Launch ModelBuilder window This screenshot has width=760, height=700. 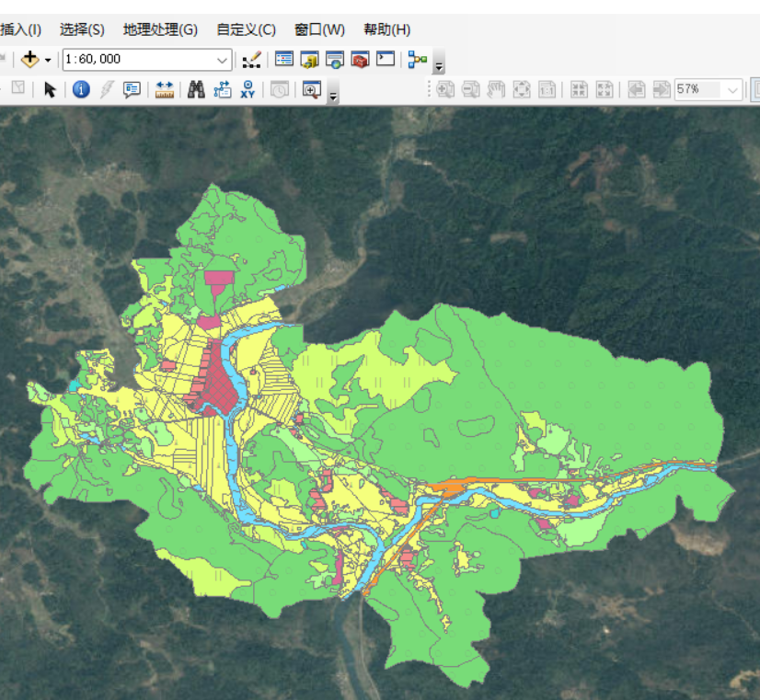click(x=418, y=60)
